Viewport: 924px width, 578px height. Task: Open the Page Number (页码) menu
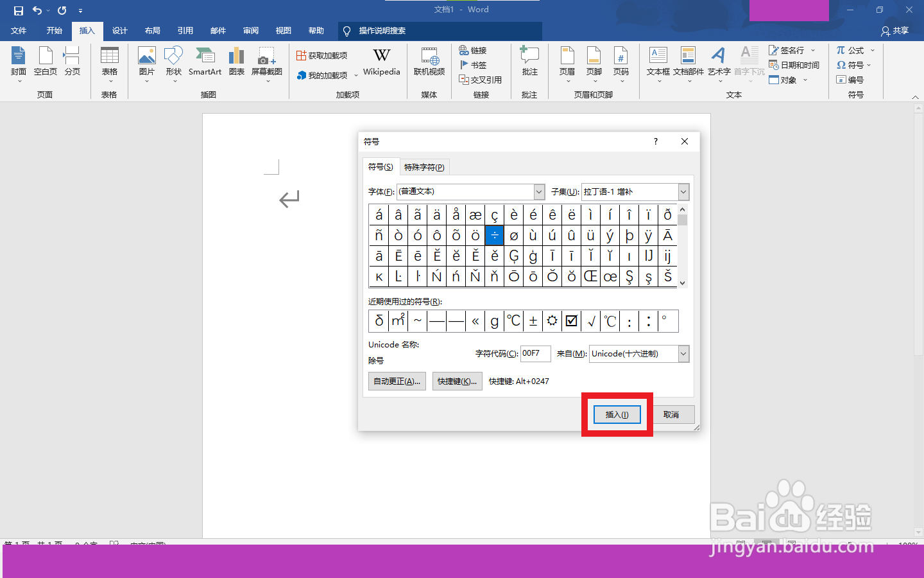[x=621, y=64]
